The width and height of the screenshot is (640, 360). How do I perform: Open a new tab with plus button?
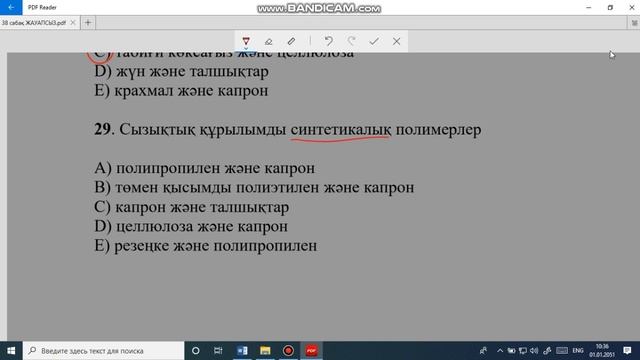[x=88, y=23]
